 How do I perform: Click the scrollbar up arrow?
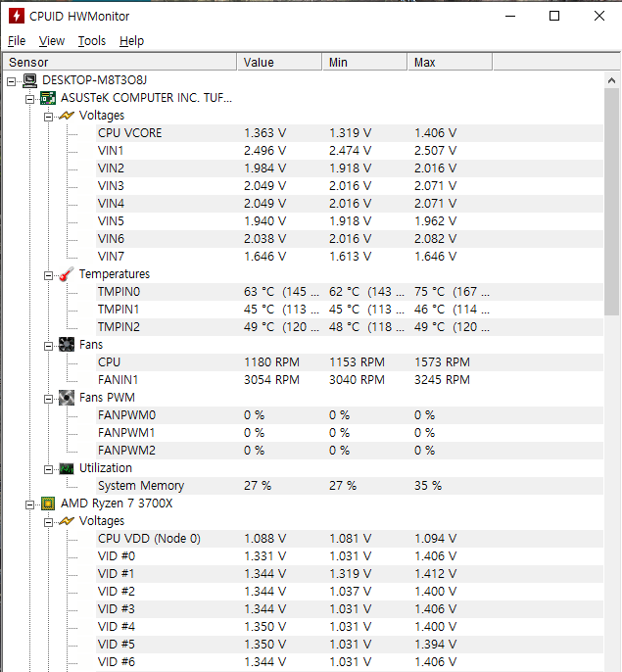(x=611, y=80)
